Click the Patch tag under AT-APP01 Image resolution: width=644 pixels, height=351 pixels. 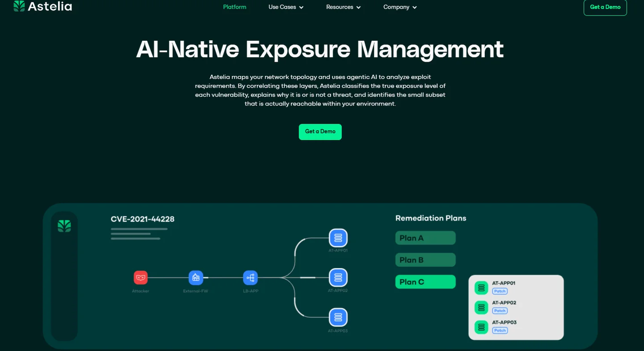coord(500,291)
